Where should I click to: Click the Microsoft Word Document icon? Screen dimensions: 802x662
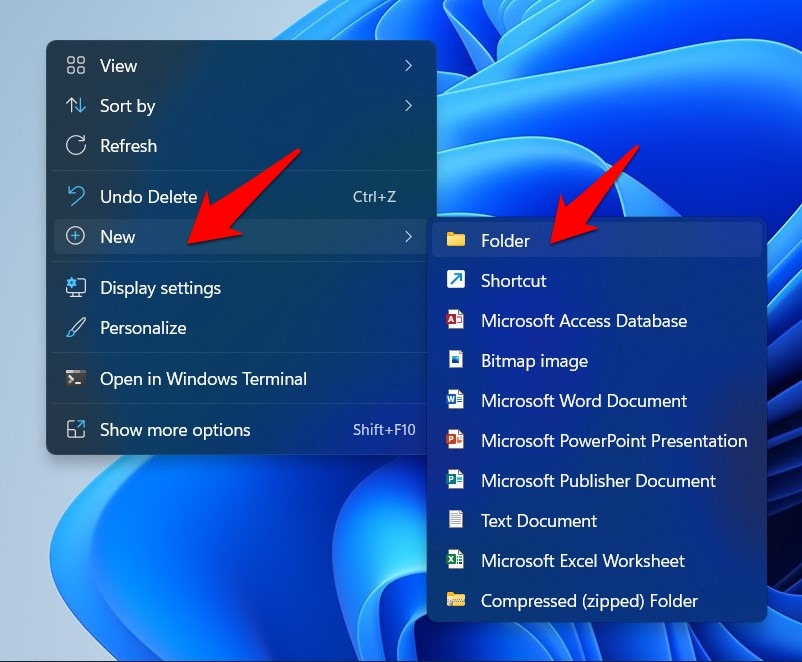[458, 401]
